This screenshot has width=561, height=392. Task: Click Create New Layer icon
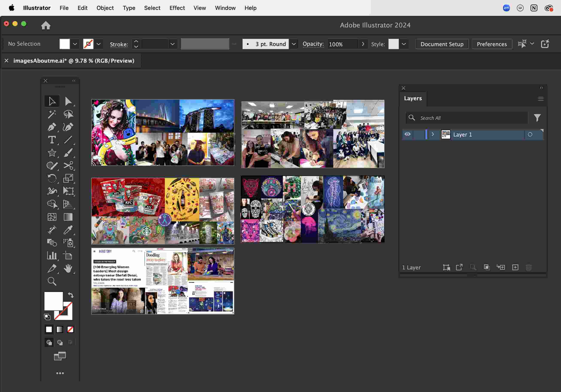click(515, 267)
